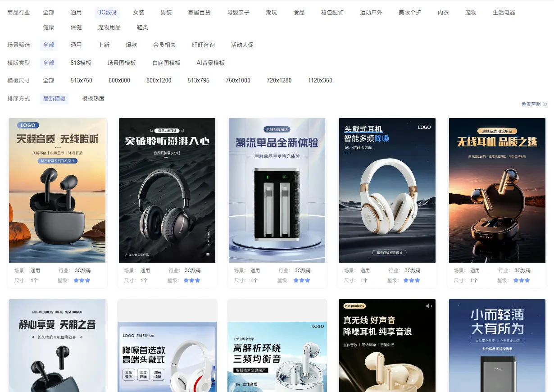The image size is (554, 392).
Task: Filter scene by 活动大促
Action: tap(242, 45)
